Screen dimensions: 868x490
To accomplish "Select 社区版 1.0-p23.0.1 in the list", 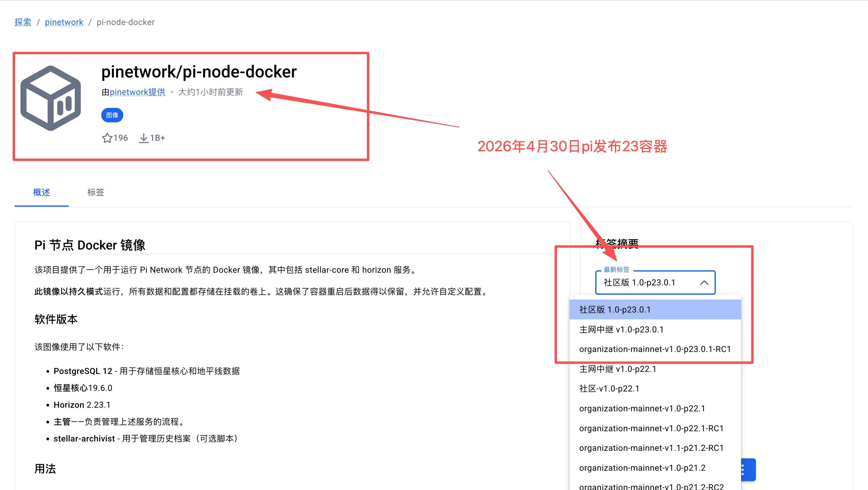I will [x=615, y=310].
